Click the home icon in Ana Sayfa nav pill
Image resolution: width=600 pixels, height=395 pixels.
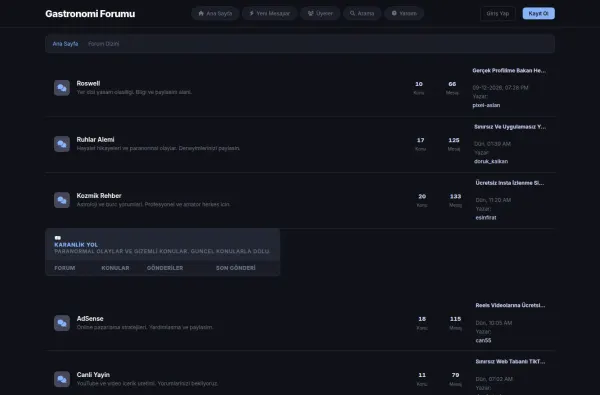click(x=201, y=13)
